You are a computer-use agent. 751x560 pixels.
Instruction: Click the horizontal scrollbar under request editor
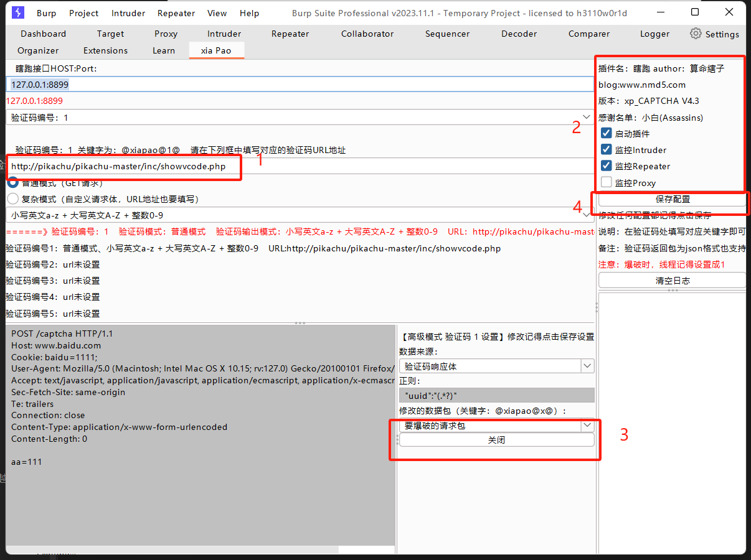click(x=172, y=550)
